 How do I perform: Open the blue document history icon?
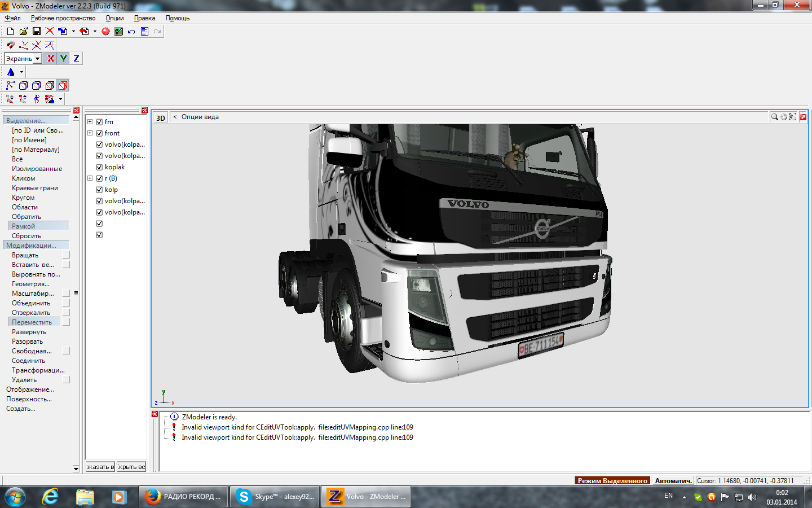[144, 32]
